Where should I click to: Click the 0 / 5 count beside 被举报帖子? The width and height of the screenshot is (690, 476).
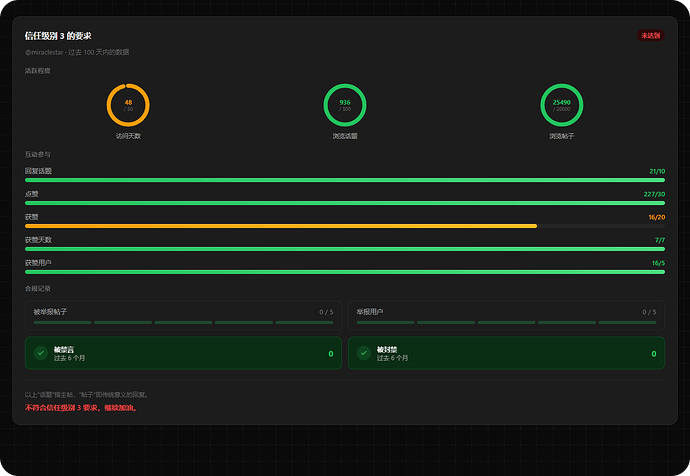coord(326,312)
